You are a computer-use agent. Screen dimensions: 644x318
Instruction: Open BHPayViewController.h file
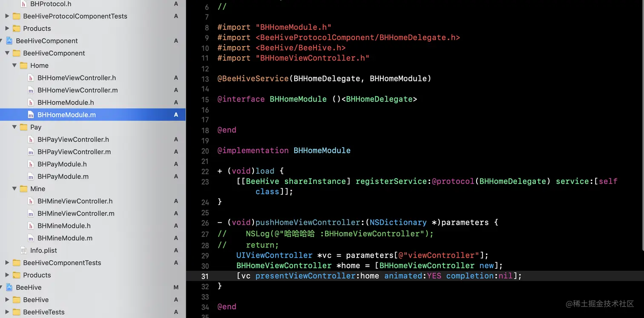pyautogui.click(x=73, y=140)
